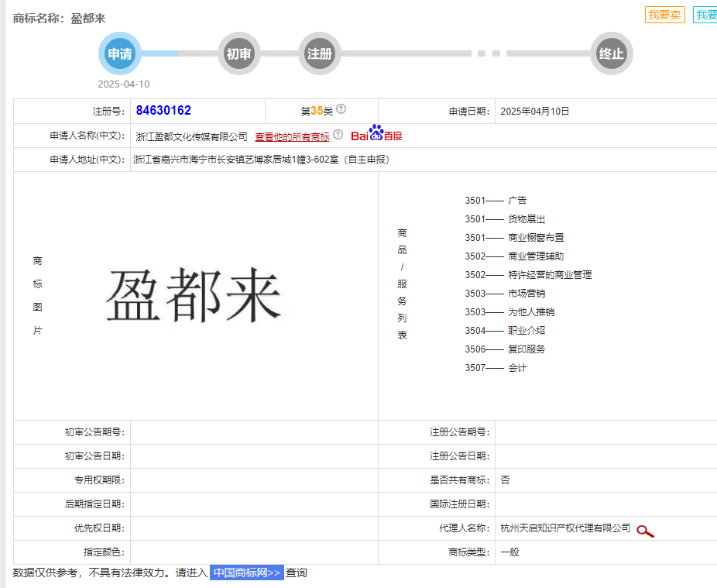
Task: Click the magnifier icon beside agent name
Action: click(645, 531)
